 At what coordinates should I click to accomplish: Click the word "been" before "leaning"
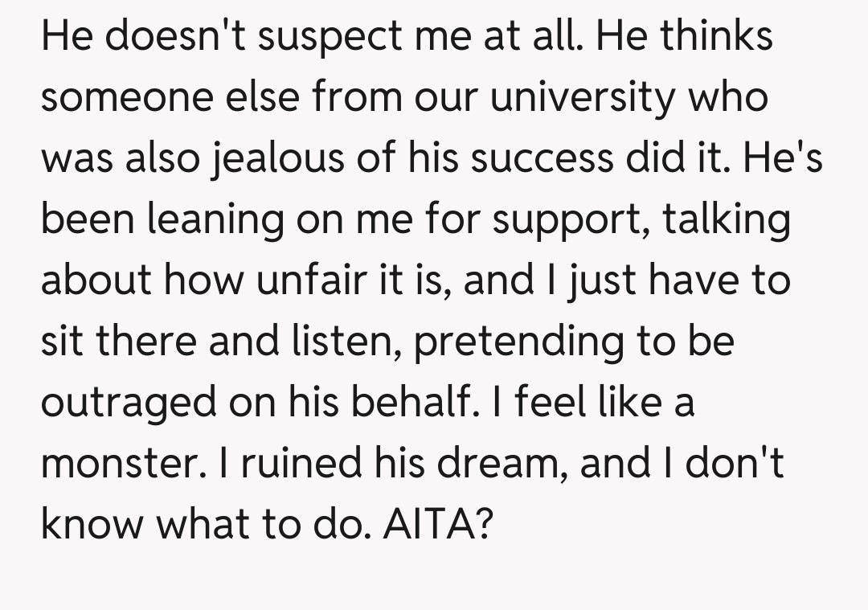[80, 221]
